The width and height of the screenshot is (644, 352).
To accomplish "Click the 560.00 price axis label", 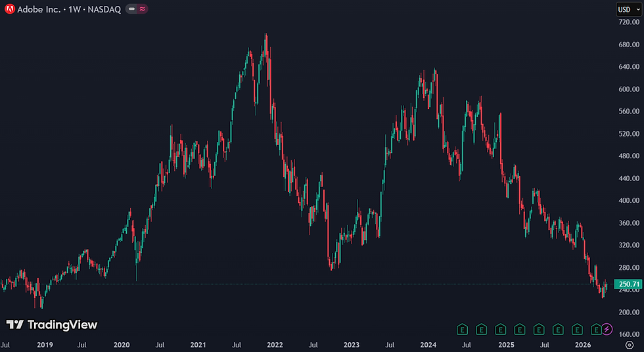I will point(629,111).
